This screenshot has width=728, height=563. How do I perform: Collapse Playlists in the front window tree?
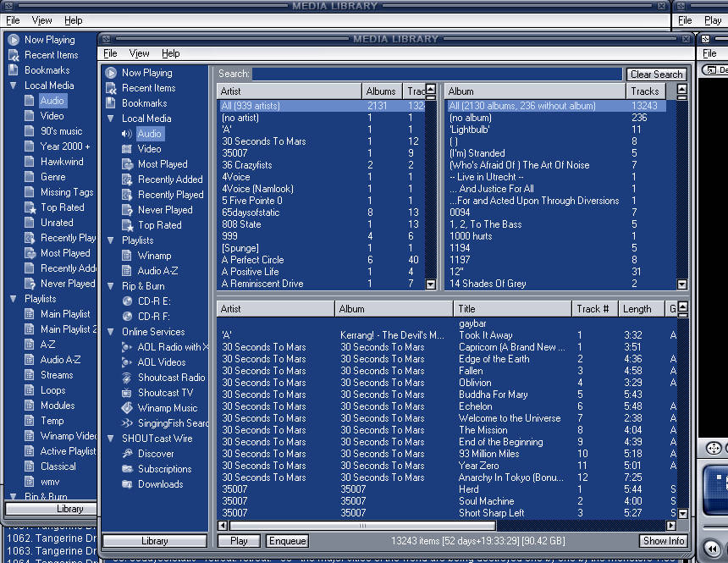pyautogui.click(x=111, y=240)
